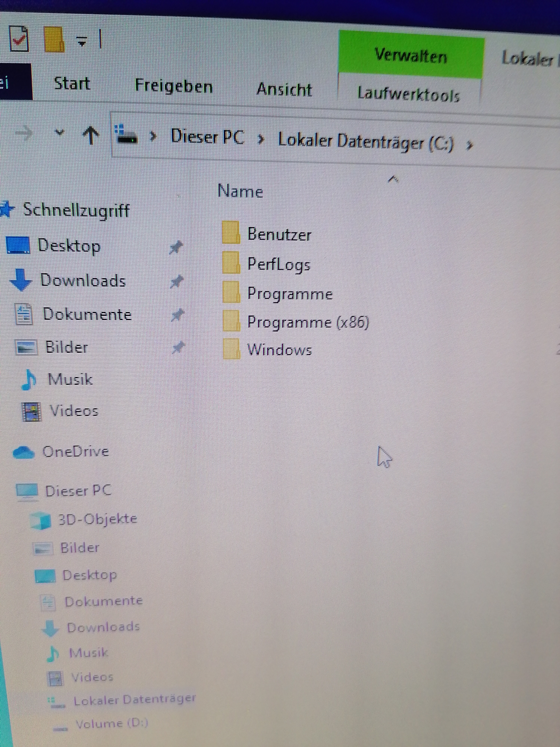Click the New Folder icon in title bar
The width and height of the screenshot is (560, 747).
(54, 40)
